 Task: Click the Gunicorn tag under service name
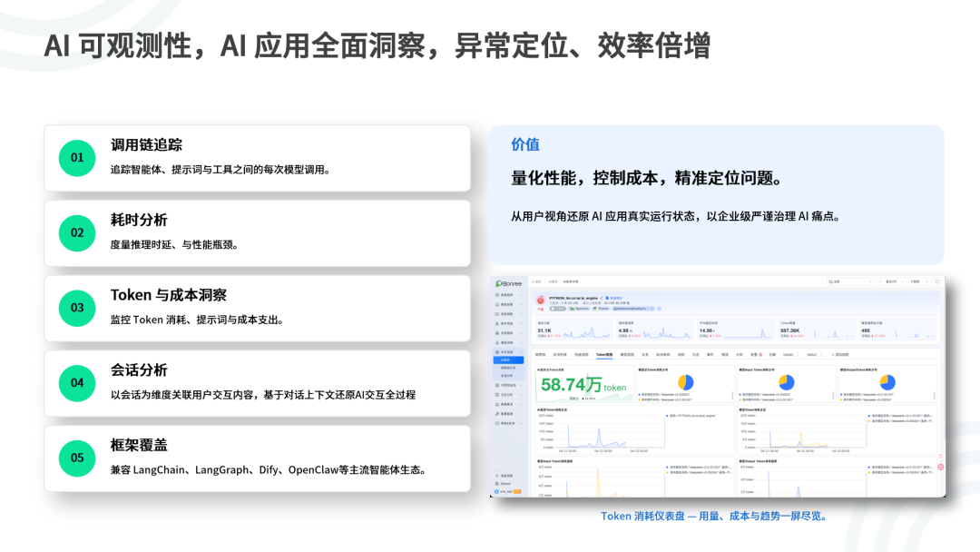pyautogui.click(x=579, y=308)
